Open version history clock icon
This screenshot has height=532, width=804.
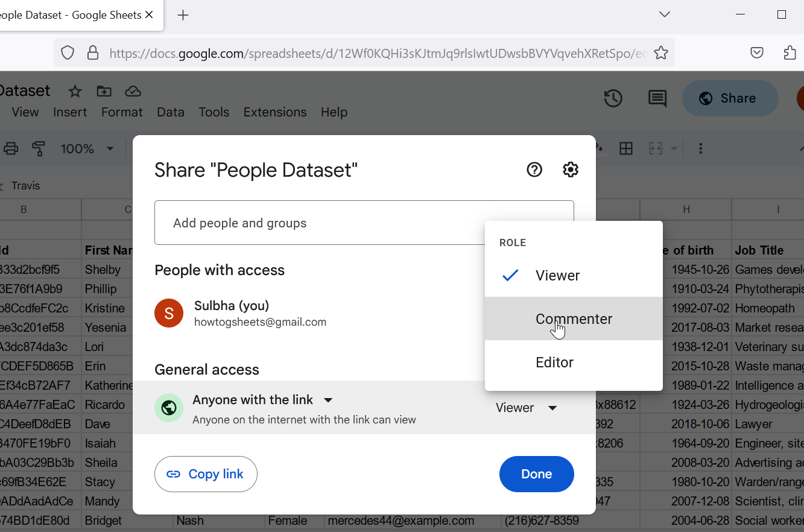coord(613,98)
